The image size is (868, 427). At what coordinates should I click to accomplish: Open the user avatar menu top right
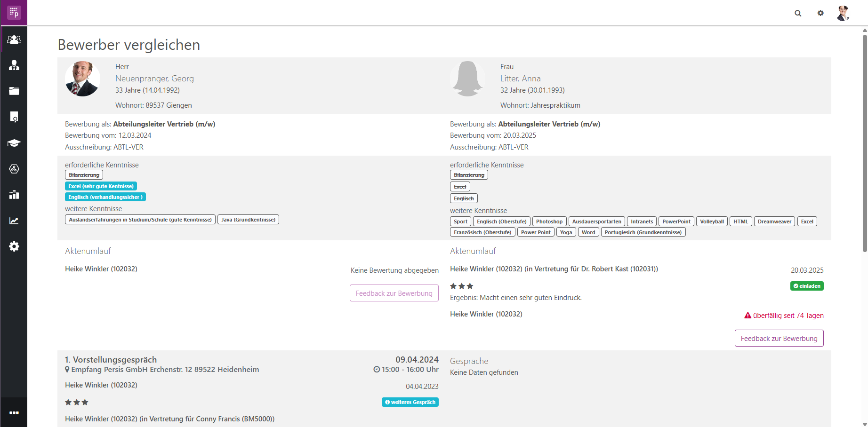pyautogui.click(x=843, y=13)
